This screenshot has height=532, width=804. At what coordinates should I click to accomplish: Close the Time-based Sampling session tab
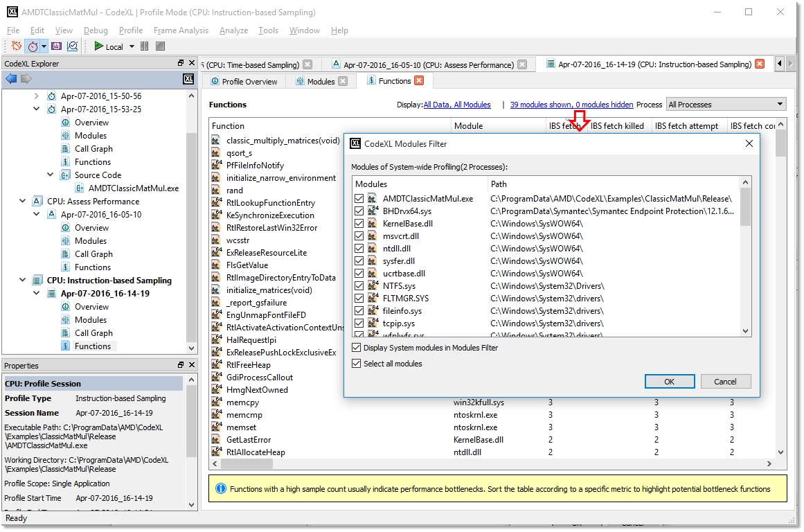[x=307, y=64]
